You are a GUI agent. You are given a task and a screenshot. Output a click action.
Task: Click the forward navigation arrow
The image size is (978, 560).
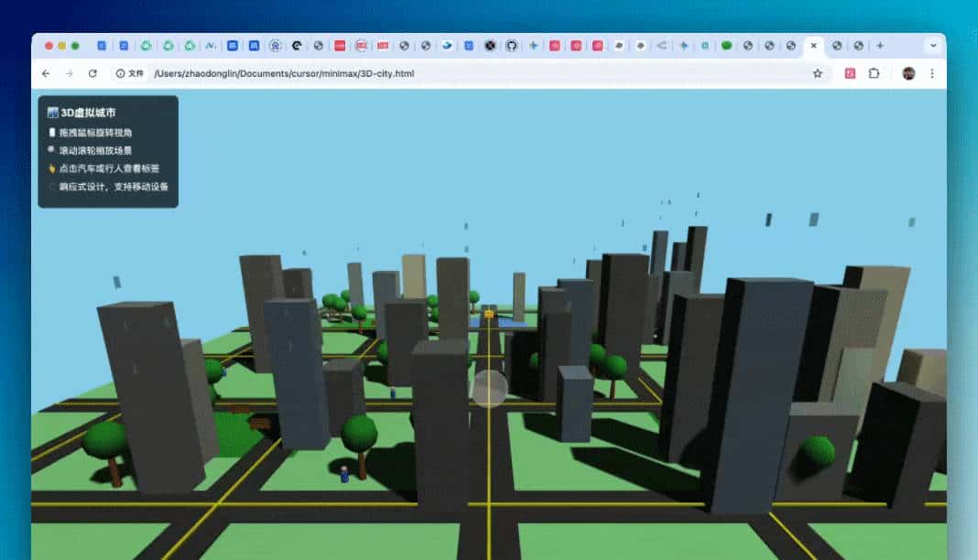pos(69,73)
